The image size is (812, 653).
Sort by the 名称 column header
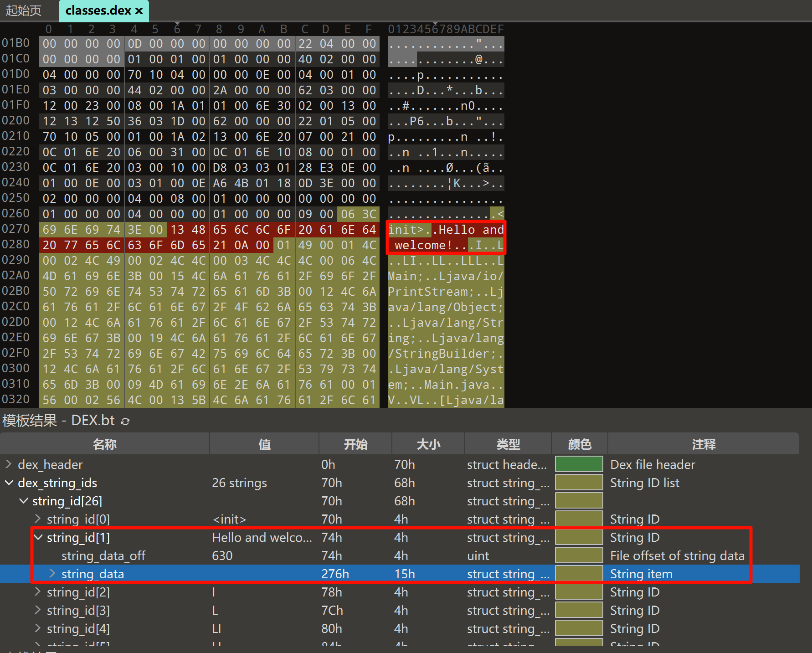tap(105, 444)
